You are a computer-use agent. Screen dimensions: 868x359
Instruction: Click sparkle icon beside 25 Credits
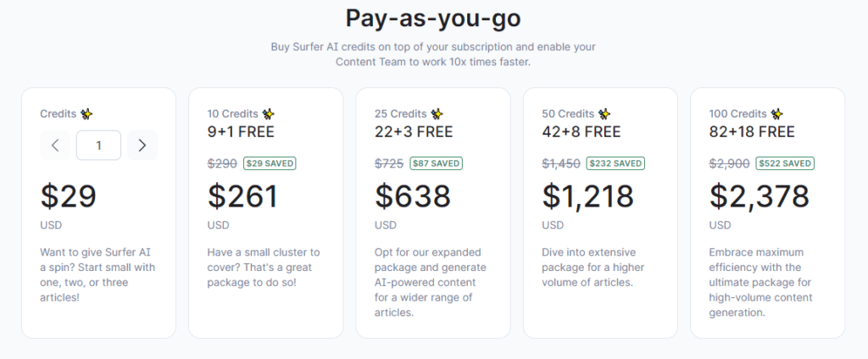tap(437, 114)
